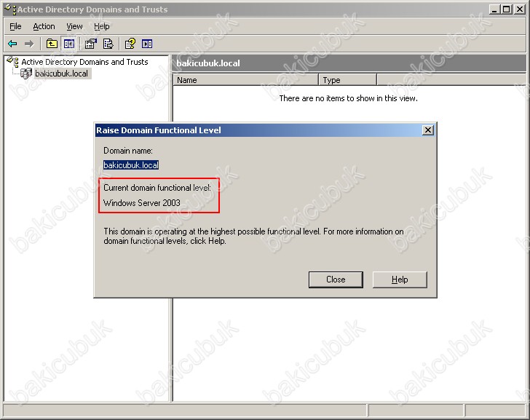This screenshot has height=420, width=530.
Task: Minimize the Active Directory Domains and Trusts window
Action: point(494,9)
